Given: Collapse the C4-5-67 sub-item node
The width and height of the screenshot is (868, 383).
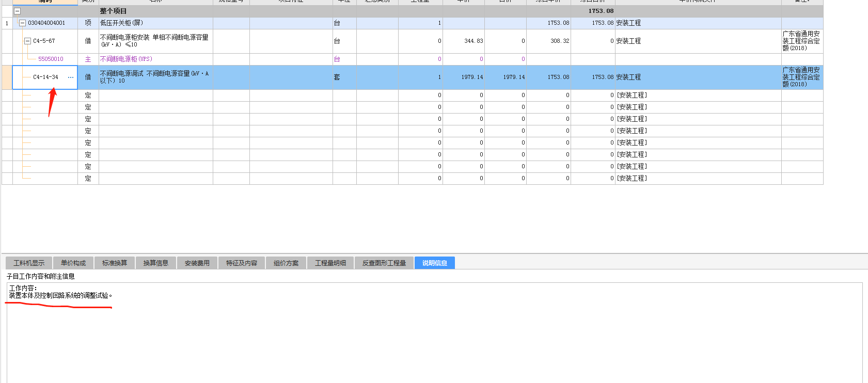Looking at the screenshot, I should click(28, 41).
